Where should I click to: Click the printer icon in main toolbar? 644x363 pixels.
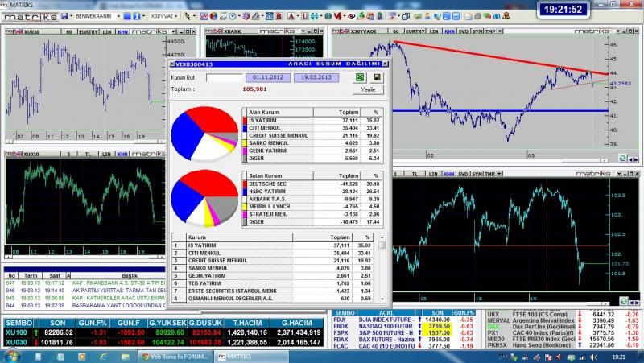(477, 16)
